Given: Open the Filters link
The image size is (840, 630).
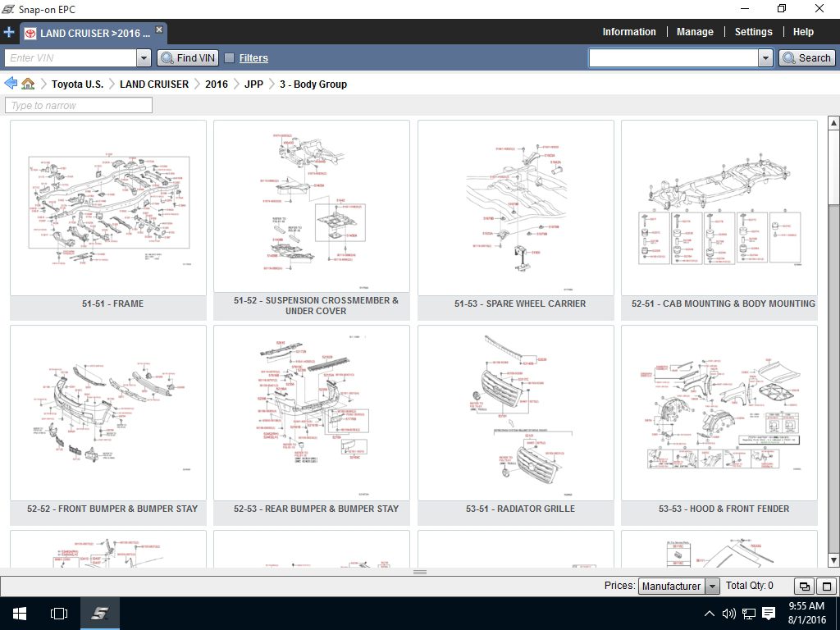Looking at the screenshot, I should tap(253, 58).
